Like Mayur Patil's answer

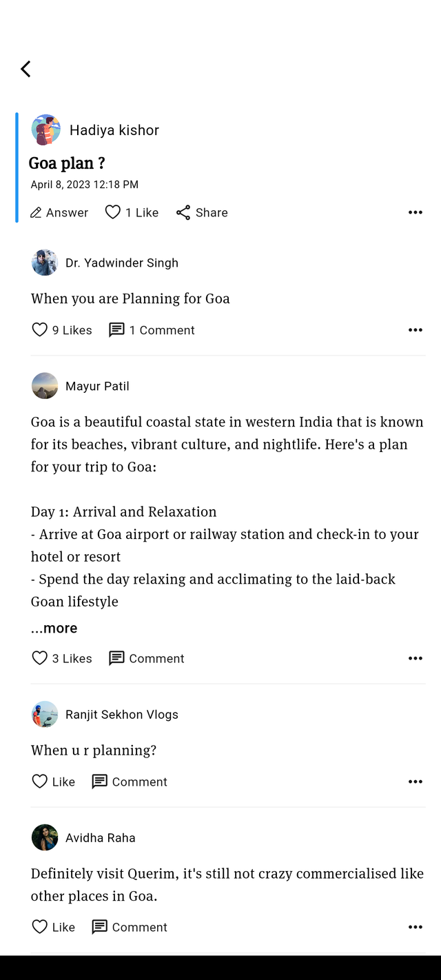(40, 658)
